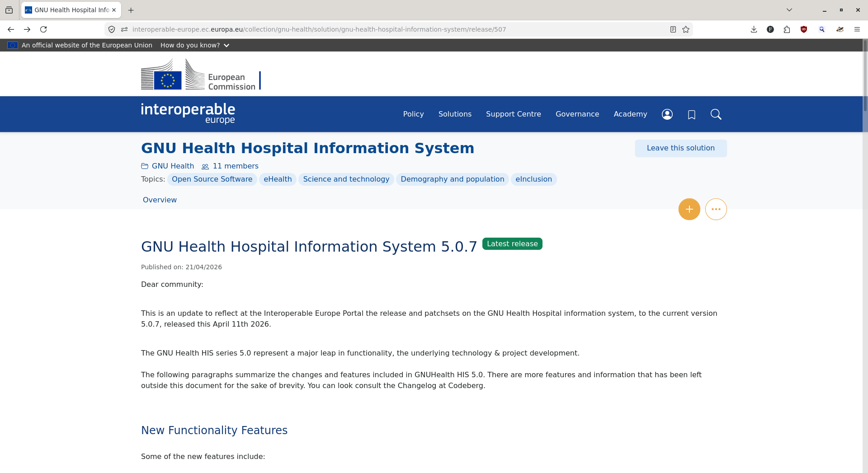This screenshot has height=473, width=868.
Task: Open the Governance menu item
Action: pos(577,114)
